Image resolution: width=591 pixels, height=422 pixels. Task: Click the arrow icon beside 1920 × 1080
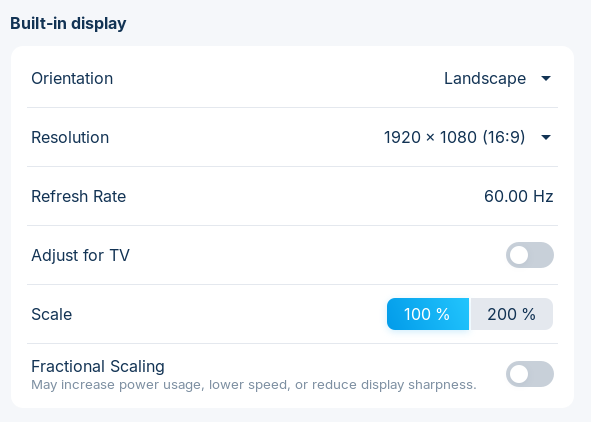point(546,137)
